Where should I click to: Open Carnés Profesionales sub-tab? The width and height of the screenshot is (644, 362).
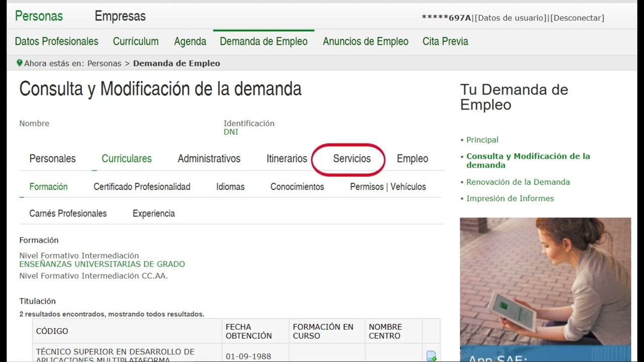(x=68, y=214)
